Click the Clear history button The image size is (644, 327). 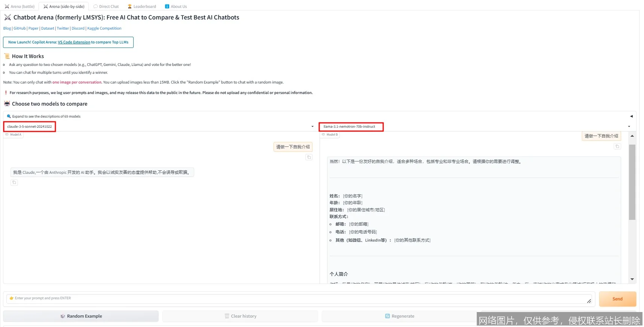(x=240, y=316)
